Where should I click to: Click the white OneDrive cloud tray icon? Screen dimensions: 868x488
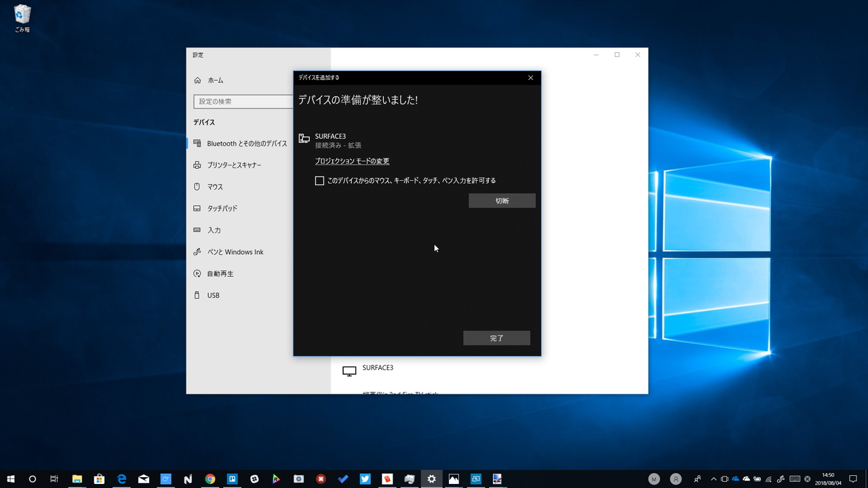coord(747,479)
